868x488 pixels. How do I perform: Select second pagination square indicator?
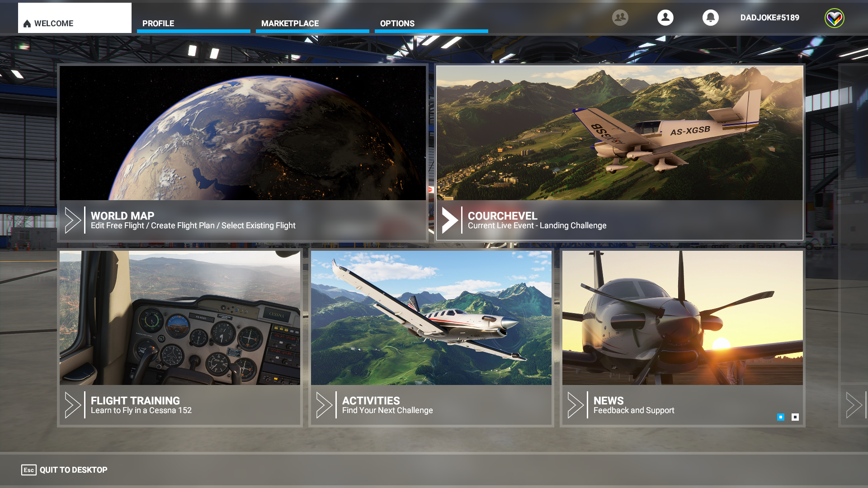click(x=795, y=416)
